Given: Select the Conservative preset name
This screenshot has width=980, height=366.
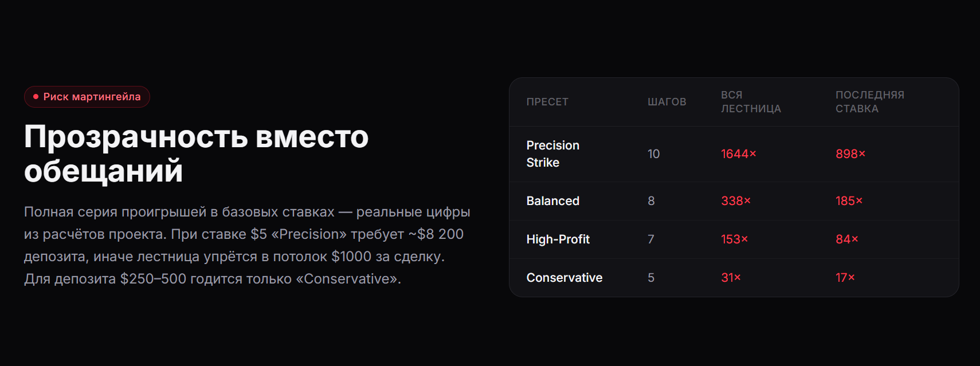Looking at the screenshot, I should [564, 278].
